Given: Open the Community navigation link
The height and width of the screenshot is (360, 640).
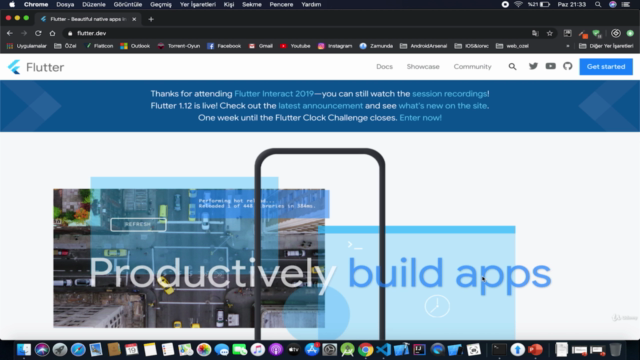Looking at the screenshot, I should 472,67.
